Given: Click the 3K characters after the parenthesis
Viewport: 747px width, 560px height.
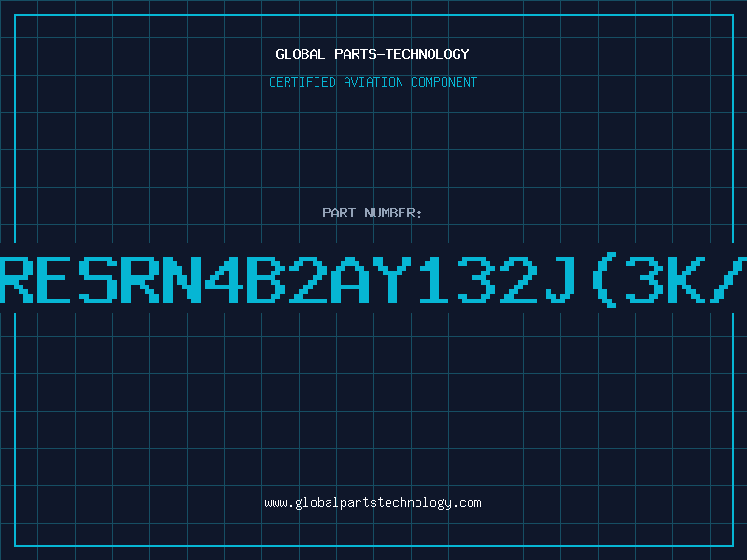Looking at the screenshot, I should [665, 280].
